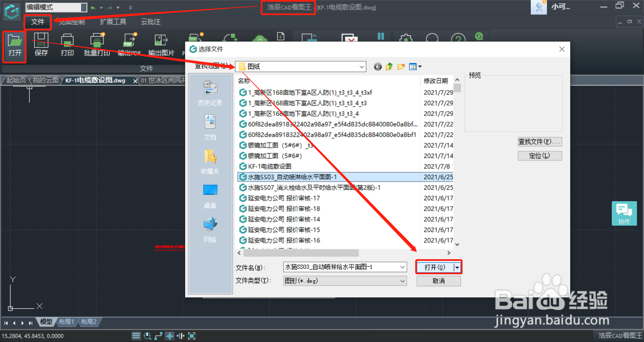The height and width of the screenshot is (342, 644).
Task: Switch to the 我的云图 document tab
Action: tap(46, 80)
